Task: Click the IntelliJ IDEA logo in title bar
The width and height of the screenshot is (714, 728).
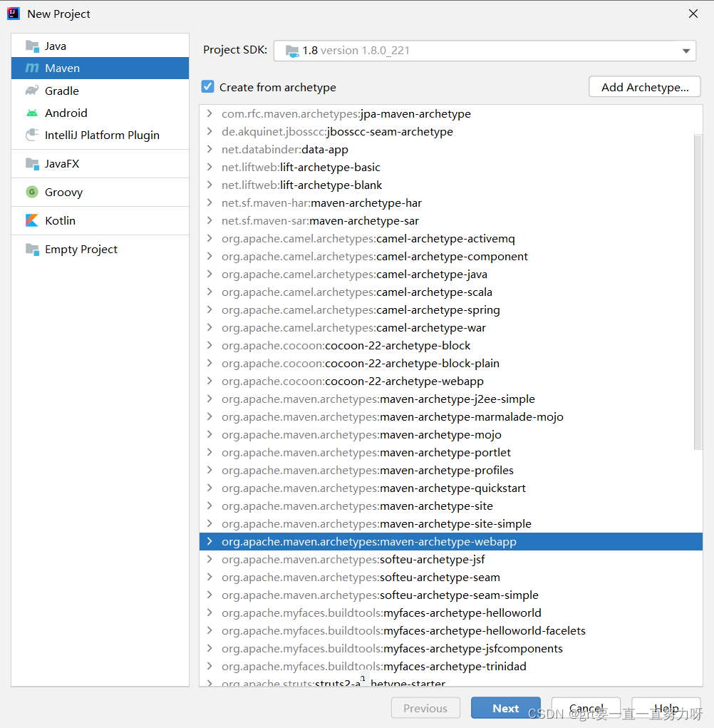Action: pos(14,14)
